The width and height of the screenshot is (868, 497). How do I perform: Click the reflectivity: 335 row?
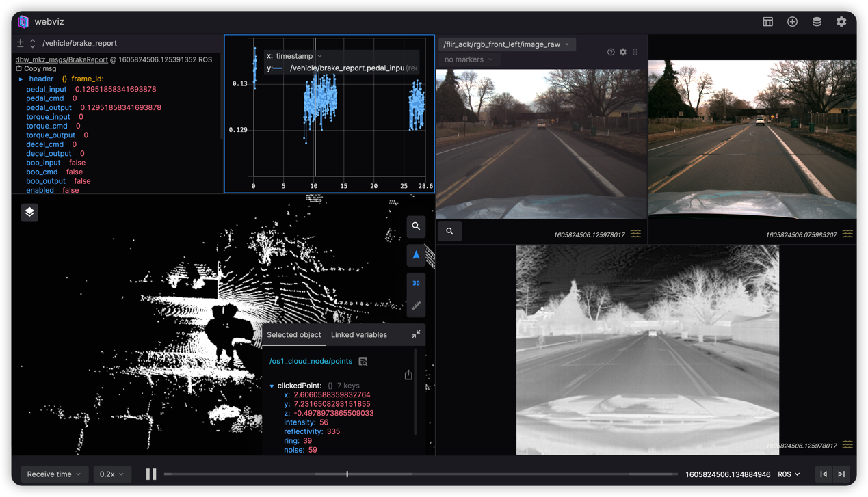point(312,431)
